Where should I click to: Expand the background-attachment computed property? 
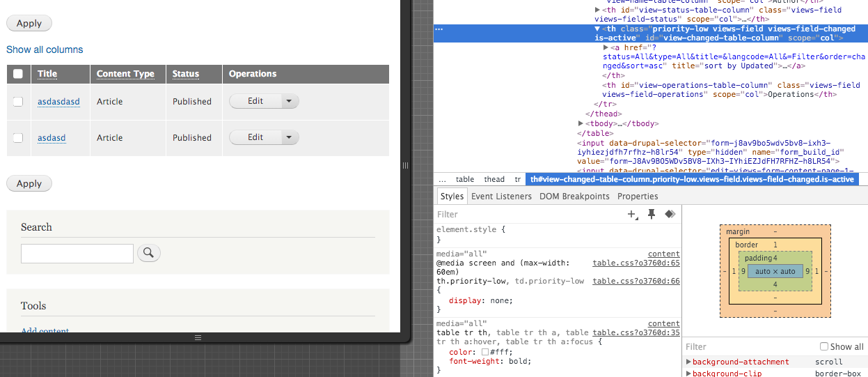pos(688,362)
